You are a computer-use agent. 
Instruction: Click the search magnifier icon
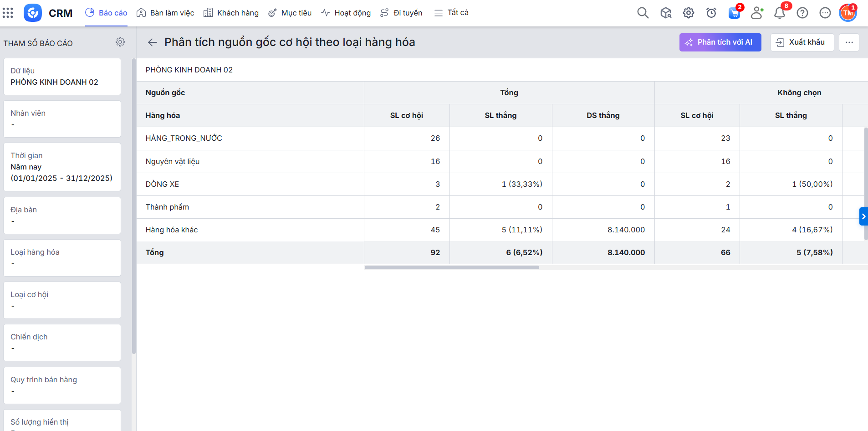click(x=643, y=13)
